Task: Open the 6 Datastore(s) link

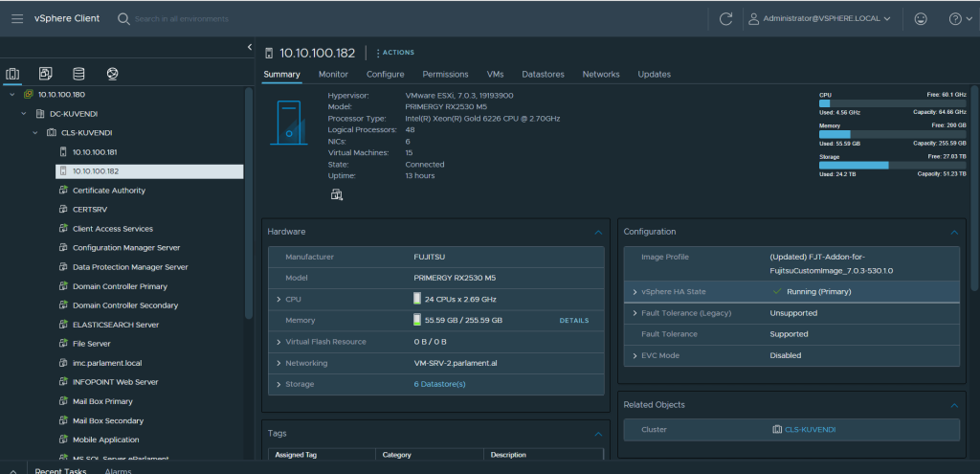Action: pos(439,384)
